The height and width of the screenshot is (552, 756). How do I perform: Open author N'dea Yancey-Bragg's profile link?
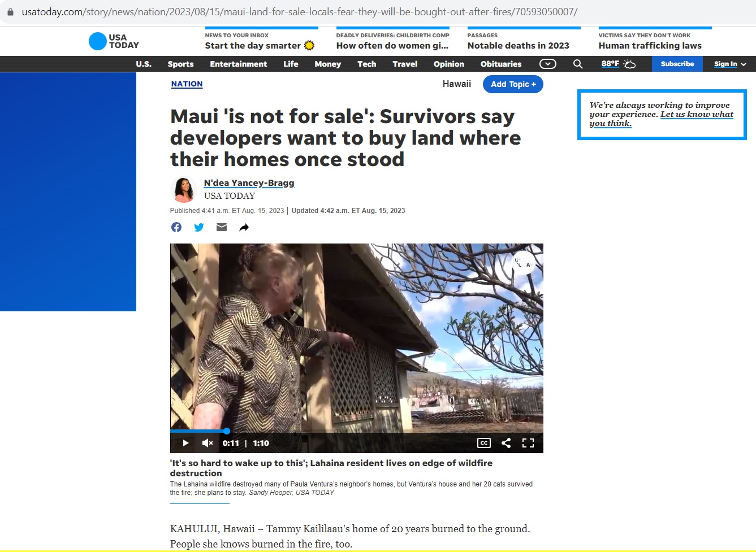click(249, 183)
